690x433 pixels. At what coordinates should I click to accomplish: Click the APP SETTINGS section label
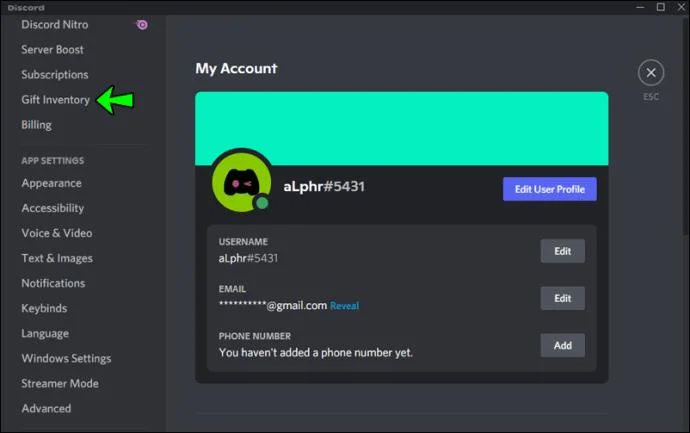click(53, 161)
